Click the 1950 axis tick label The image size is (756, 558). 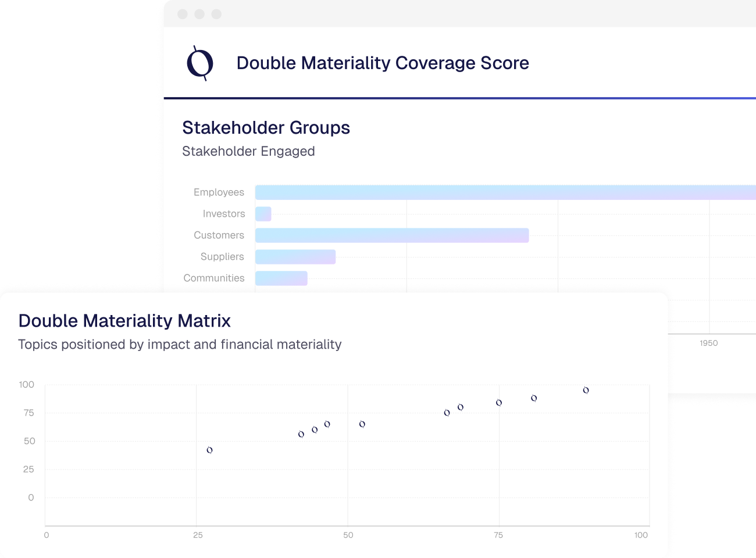pyautogui.click(x=708, y=343)
